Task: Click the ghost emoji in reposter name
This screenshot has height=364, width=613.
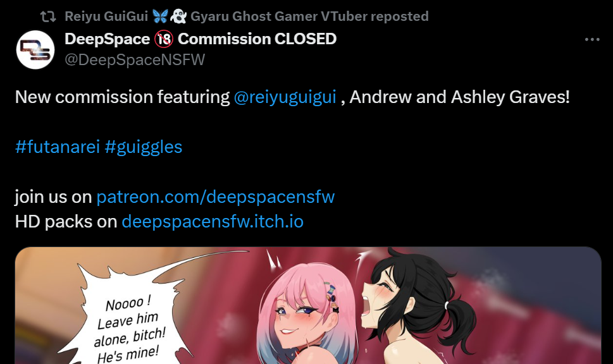Action: 178,16
